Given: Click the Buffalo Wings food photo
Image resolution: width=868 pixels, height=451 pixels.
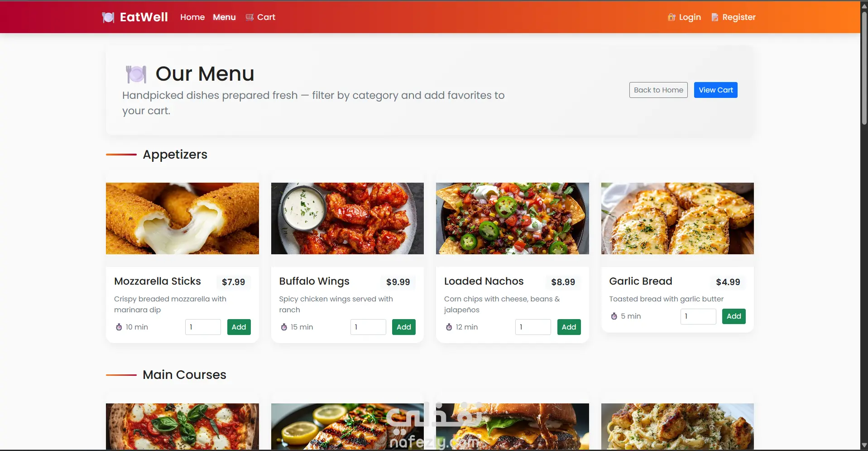Looking at the screenshot, I should coord(347,218).
